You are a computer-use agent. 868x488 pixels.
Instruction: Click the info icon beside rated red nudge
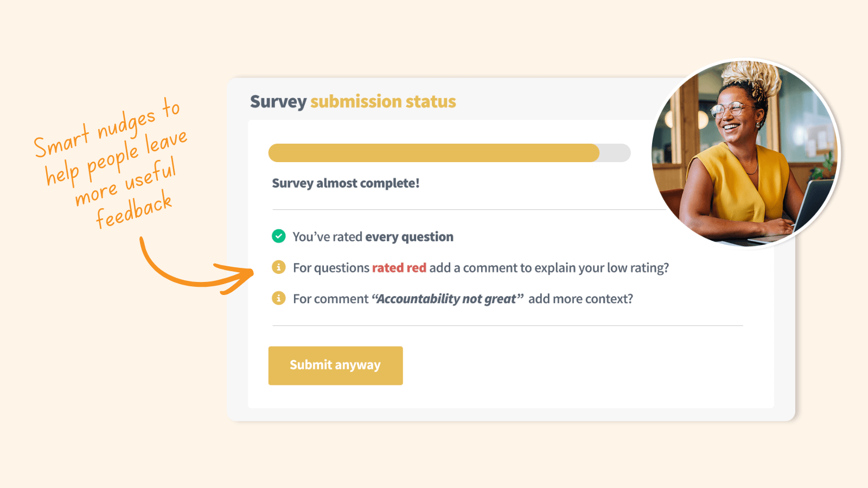point(279,267)
